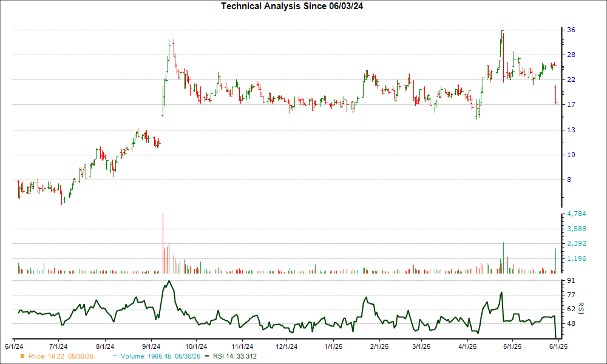Image resolution: width=607 pixels, height=364 pixels.
Task: Click the RSI axis label 77
Action: pyautogui.click(x=571, y=295)
